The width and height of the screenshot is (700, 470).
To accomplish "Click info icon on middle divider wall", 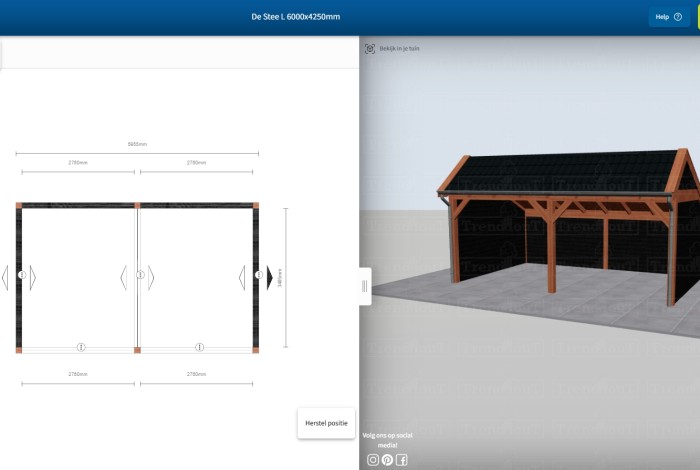I will (140, 275).
